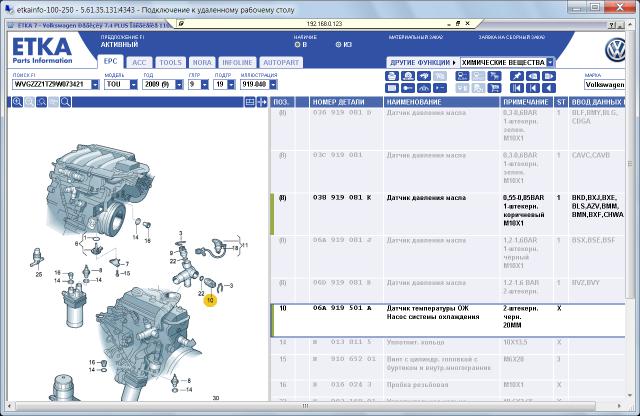The width and height of the screenshot is (640, 416).
Task: Click the plain left-triangle back icon
Action: [549, 88]
